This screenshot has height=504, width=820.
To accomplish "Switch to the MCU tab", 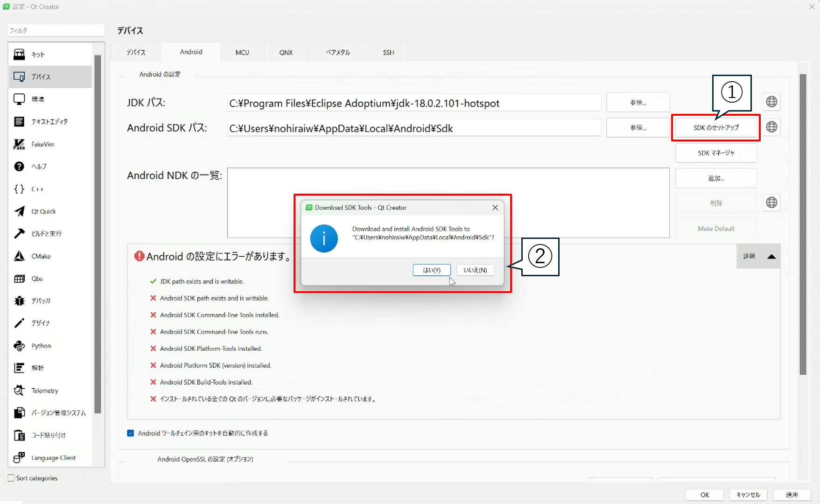I will pos(242,52).
